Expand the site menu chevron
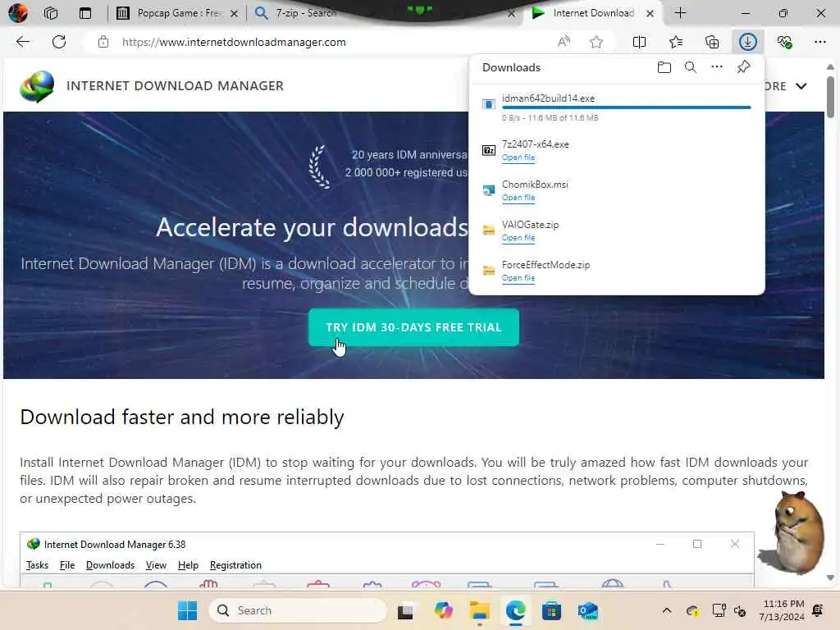Viewport: 840px width, 630px height. (x=801, y=86)
